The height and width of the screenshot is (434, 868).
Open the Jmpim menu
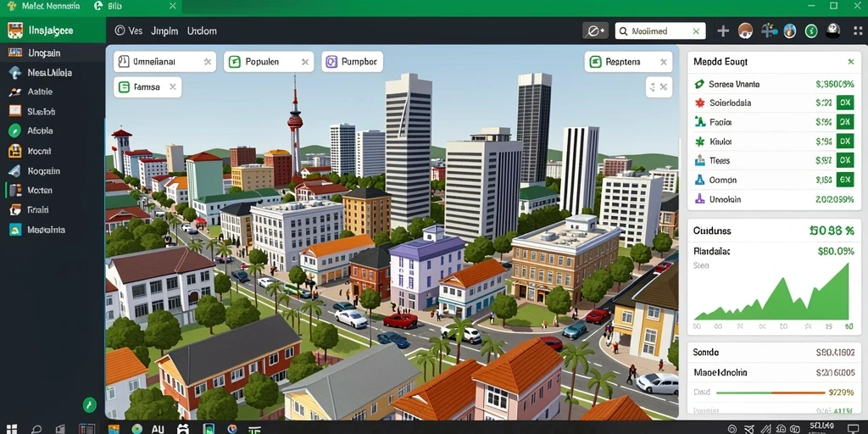[x=164, y=31]
